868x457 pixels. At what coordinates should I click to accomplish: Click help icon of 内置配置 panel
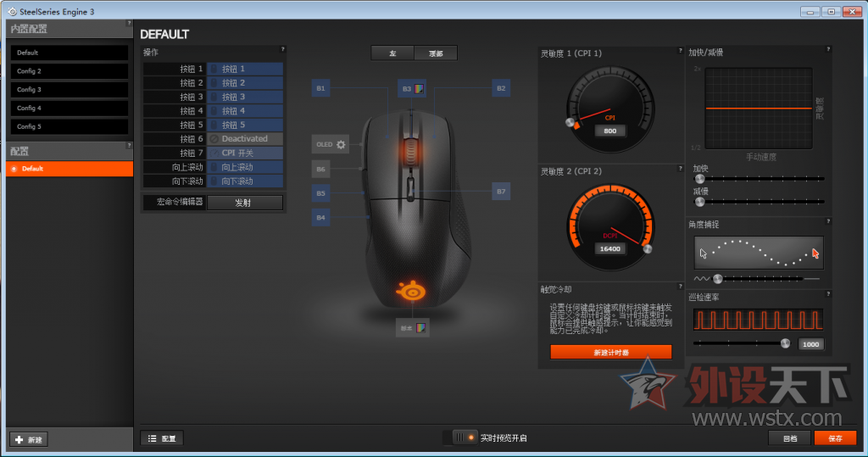[129, 23]
